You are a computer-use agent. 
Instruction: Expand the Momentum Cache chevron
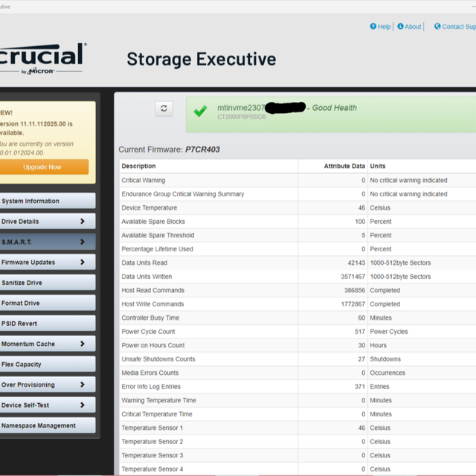coord(83,344)
